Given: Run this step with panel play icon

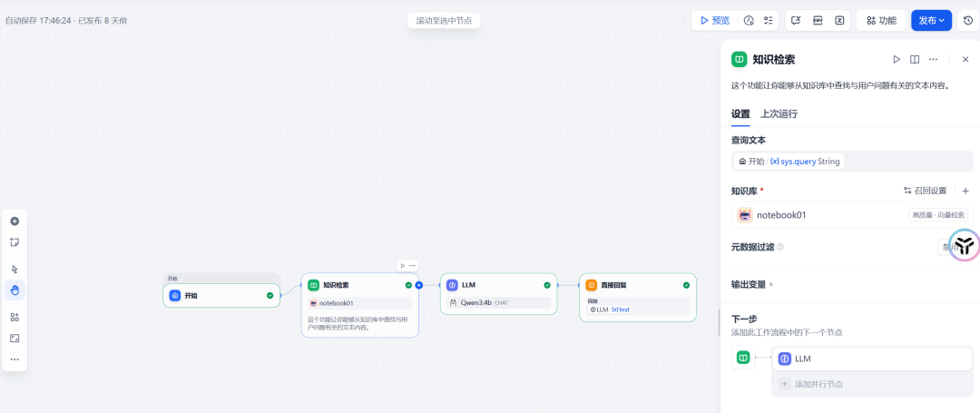Looking at the screenshot, I should [x=897, y=59].
